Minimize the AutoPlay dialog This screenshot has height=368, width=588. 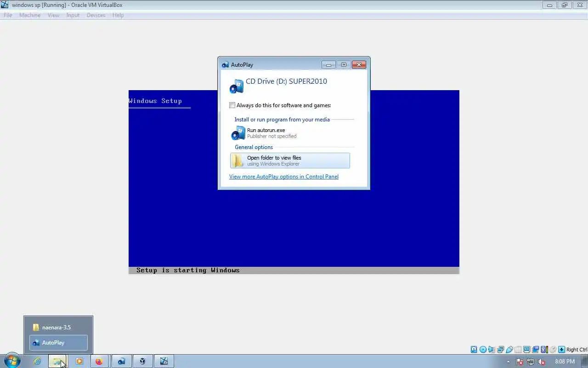pos(328,65)
